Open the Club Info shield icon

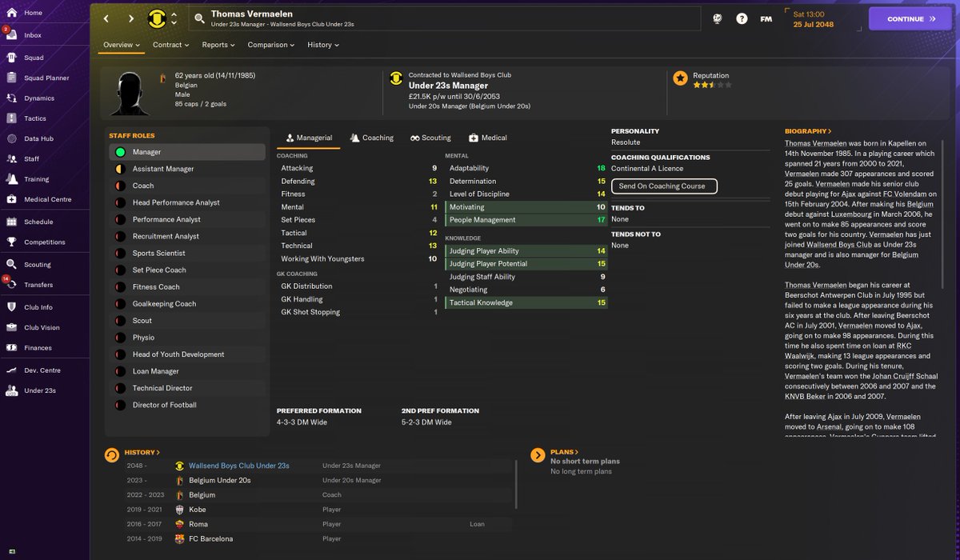(11, 306)
